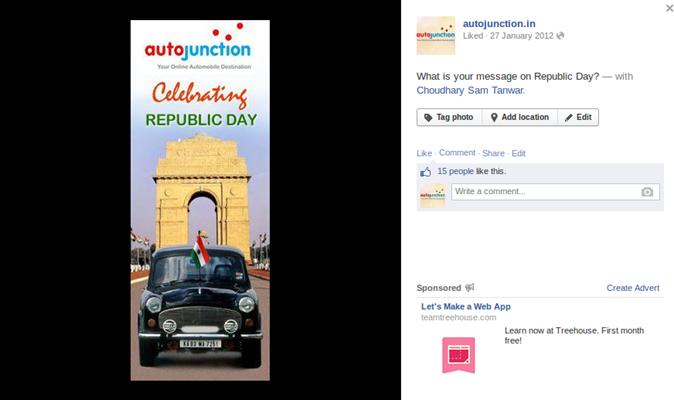This screenshot has width=674, height=401.
Task: Click the Comment link under the post
Action: click(x=457, y=153)
